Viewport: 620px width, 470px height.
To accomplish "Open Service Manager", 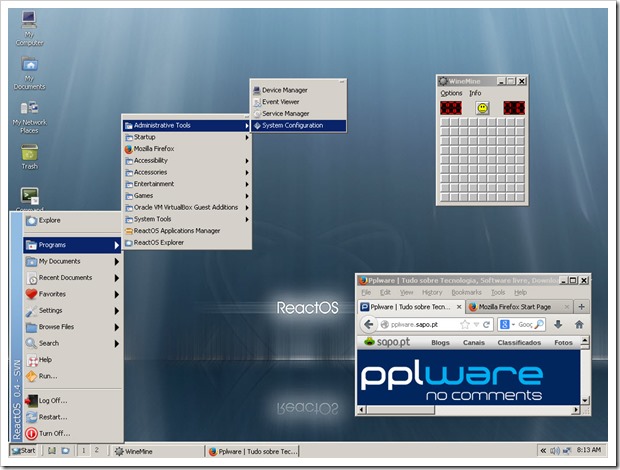I will tap(299, 113).
